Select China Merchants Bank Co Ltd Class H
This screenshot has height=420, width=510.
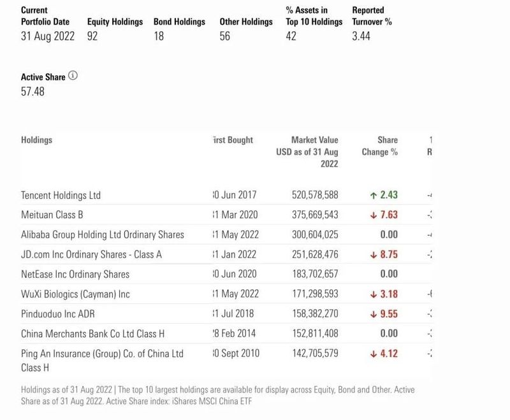tap(93, 333)
